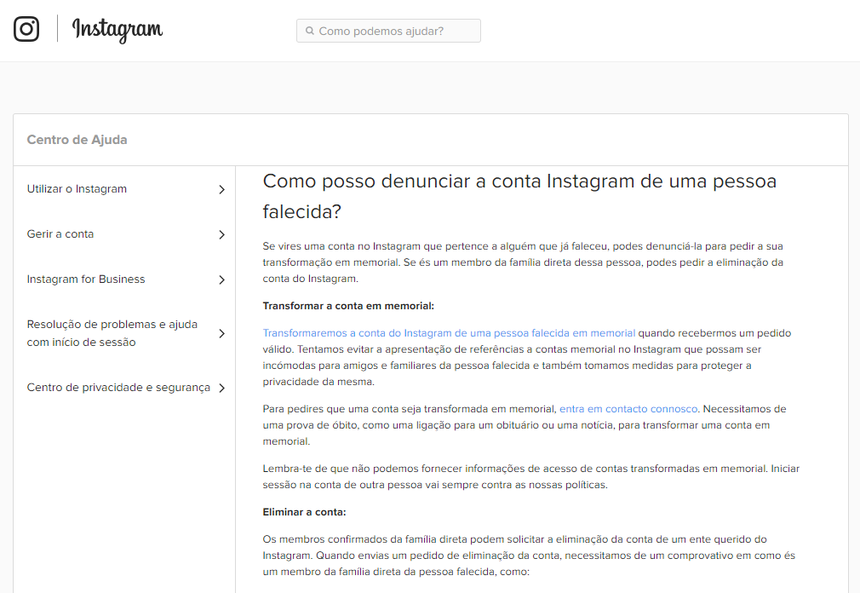Select 'Centro de privacidade e segurança'
Image resolution: width=860 pixels, height=593 pixels.
(x=118, y=387)
